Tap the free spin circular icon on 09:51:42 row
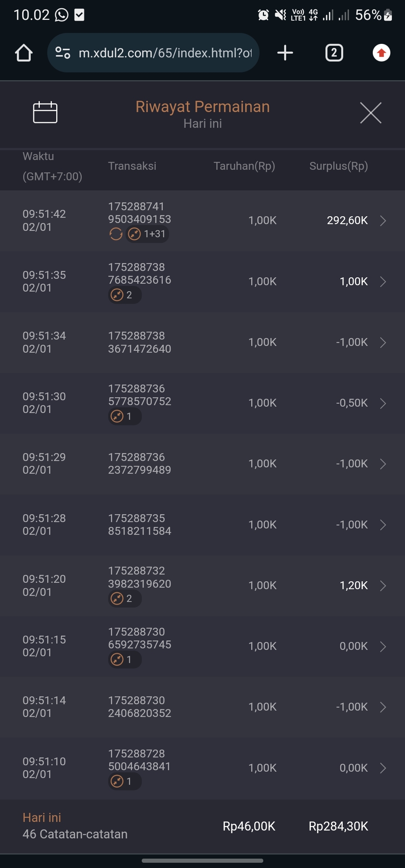405x868 pixels. pyautogui.click(x=116, y=234)
